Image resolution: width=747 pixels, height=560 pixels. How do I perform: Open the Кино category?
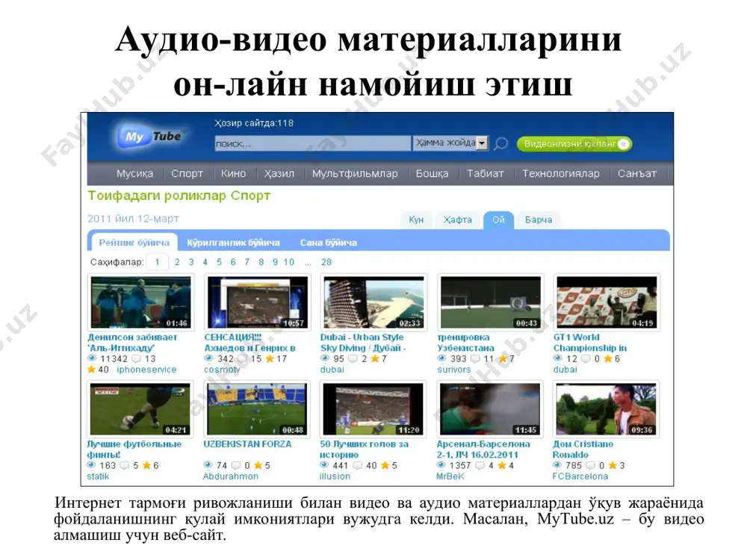pyautogui.click(x=233, y=174)
